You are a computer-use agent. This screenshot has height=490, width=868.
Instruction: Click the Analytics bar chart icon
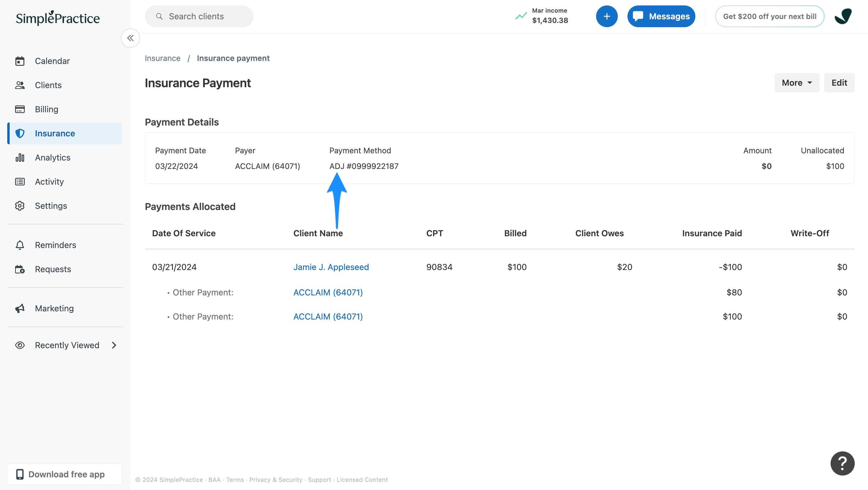point(20,157)
